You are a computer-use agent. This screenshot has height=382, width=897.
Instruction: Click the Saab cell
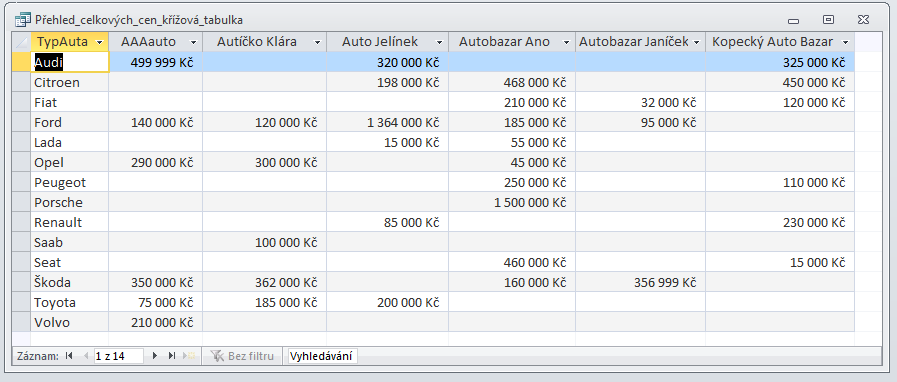coord(70,242)
